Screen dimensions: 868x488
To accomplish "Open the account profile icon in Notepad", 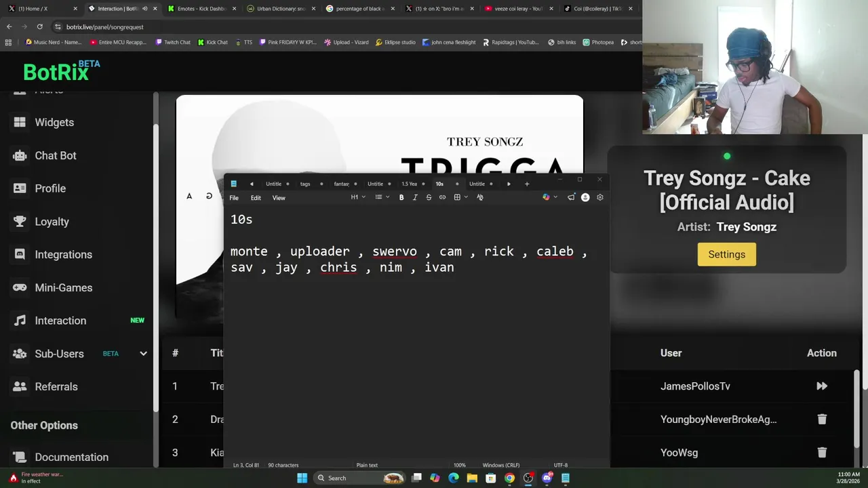I will pos(585,197).
